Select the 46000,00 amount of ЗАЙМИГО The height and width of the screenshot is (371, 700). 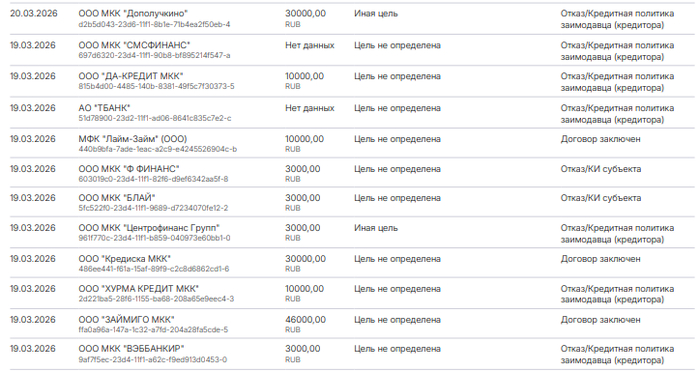click(305, 320)
